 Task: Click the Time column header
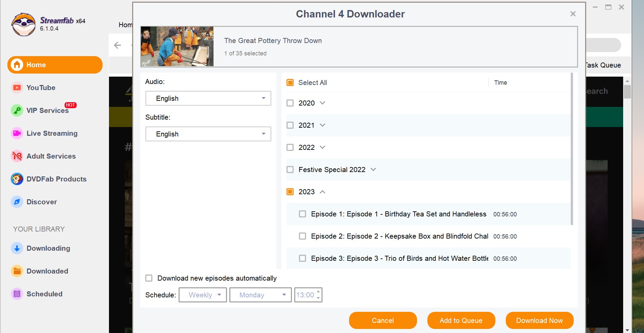coord(500,83)
